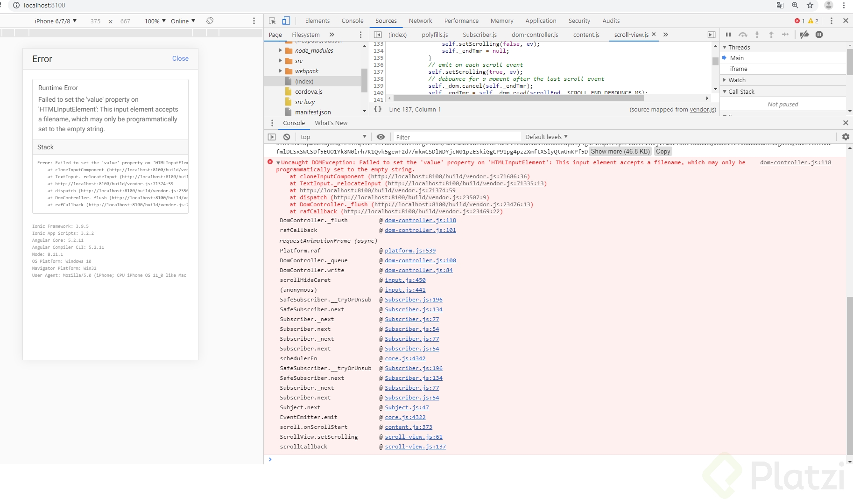853x504 pixels.
Task: Open the dom-controller.js file tab
Action: [x=535, y=35]
